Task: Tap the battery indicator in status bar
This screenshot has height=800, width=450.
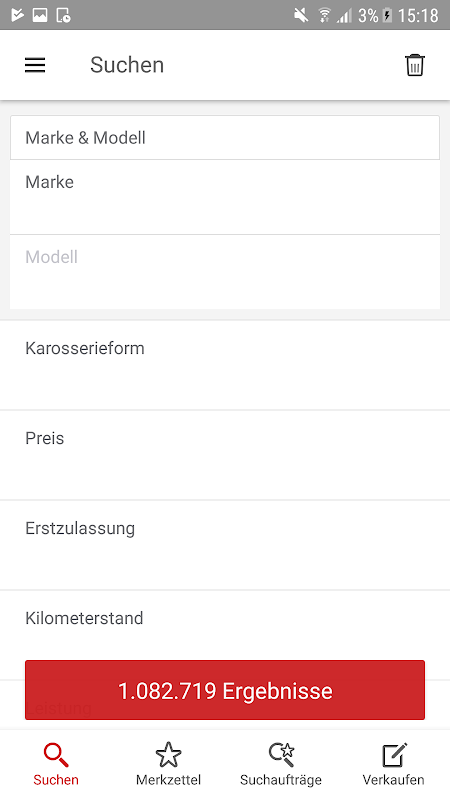Action: point(387,15)
